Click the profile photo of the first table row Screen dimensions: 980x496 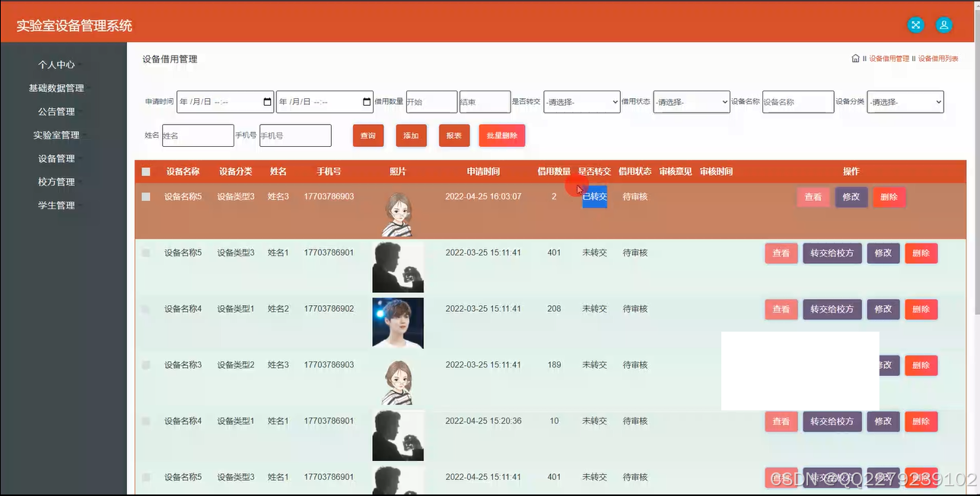398,213
